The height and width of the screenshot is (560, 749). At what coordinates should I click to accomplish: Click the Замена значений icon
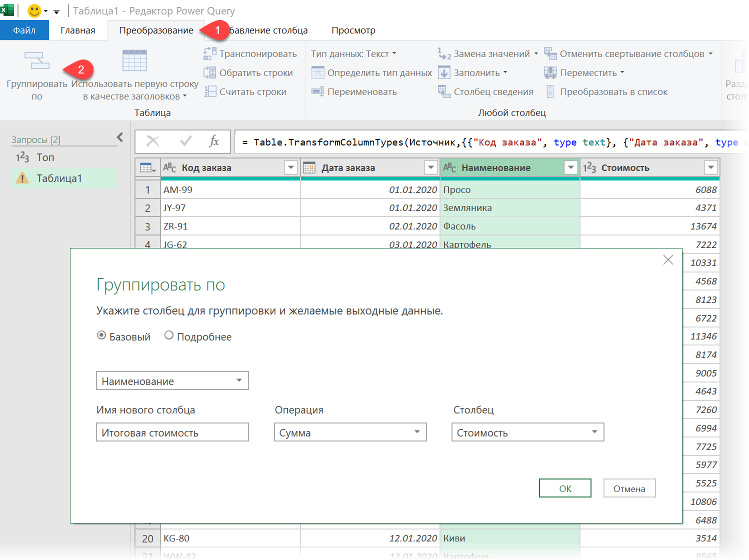pos(444,53)
